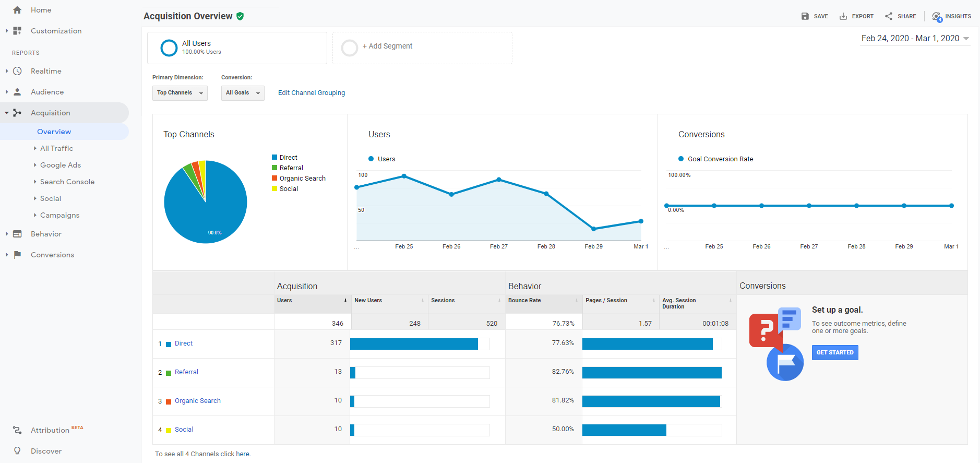Click the GET STARTED button

pos(835,353)
